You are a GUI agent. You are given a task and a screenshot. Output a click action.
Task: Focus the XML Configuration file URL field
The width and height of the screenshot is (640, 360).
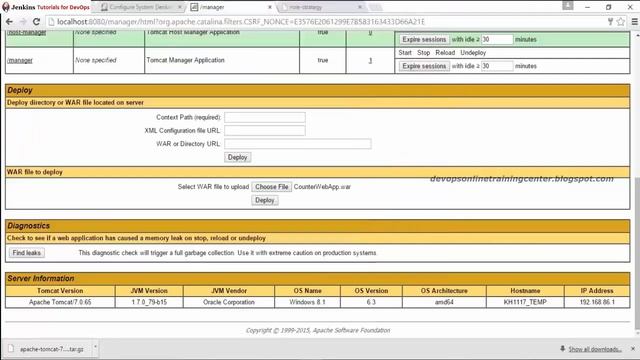[x=264, y=131]
